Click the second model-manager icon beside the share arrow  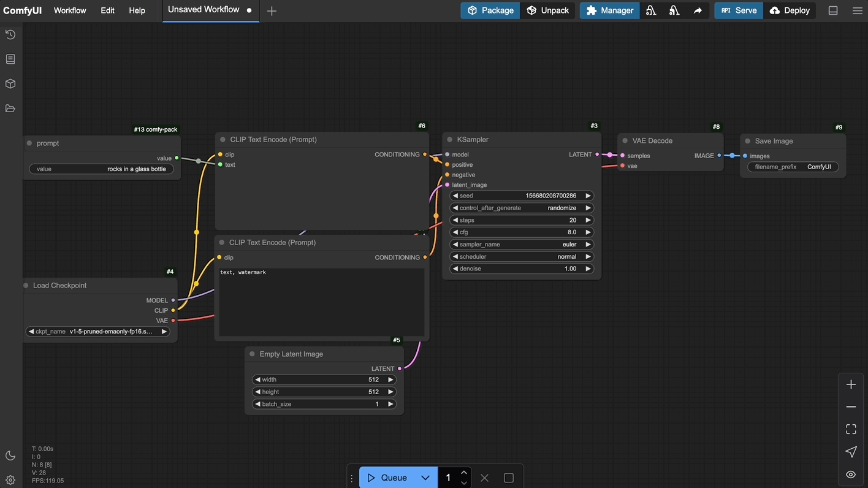click(x=674, y=10)
